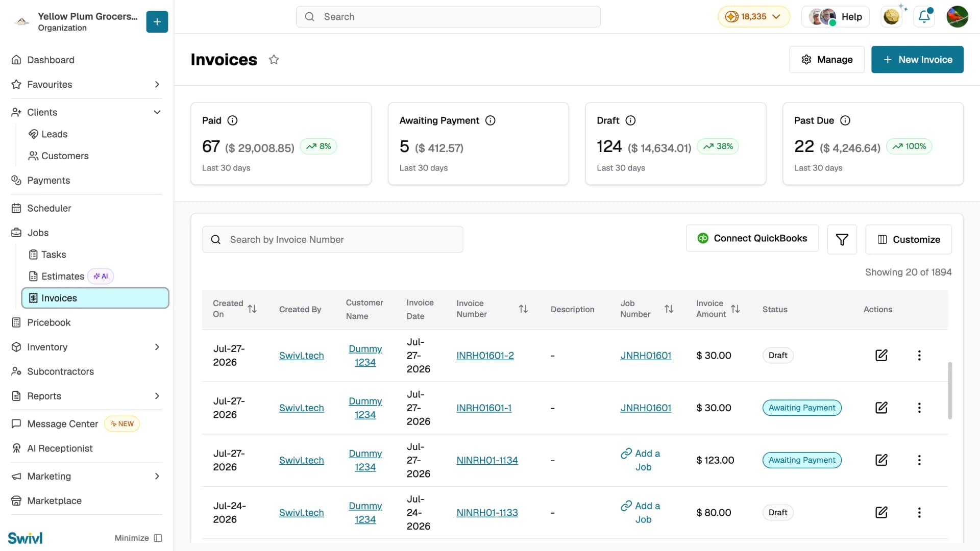Open Leads under Clients
The image size is (980, 551).
(54, 134)
